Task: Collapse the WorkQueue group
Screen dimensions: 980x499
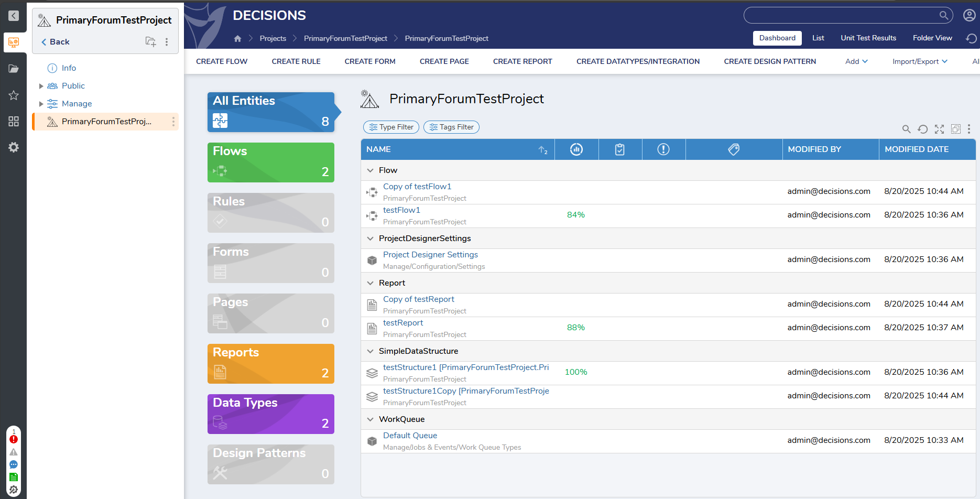Action: (370, 419)
